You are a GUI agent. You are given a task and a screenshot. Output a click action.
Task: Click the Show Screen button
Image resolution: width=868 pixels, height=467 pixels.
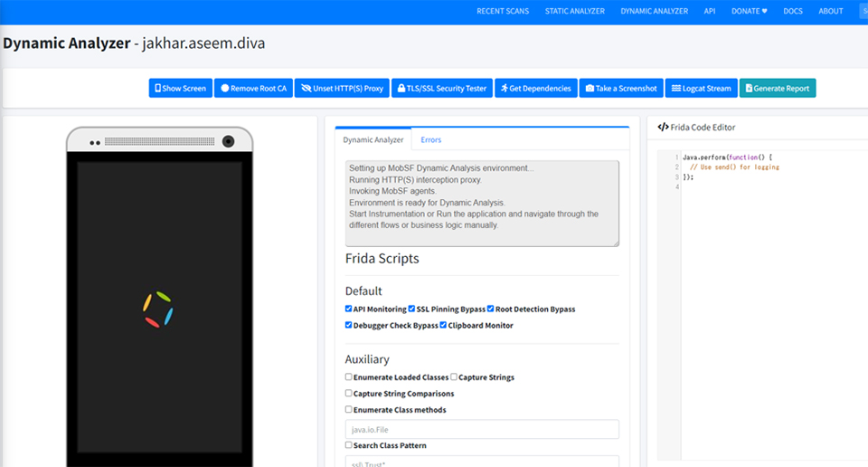(181, 88)
